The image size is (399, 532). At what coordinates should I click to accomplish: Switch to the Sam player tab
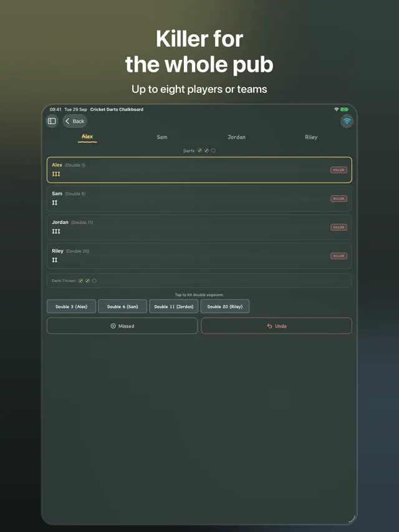pos(162,137)
